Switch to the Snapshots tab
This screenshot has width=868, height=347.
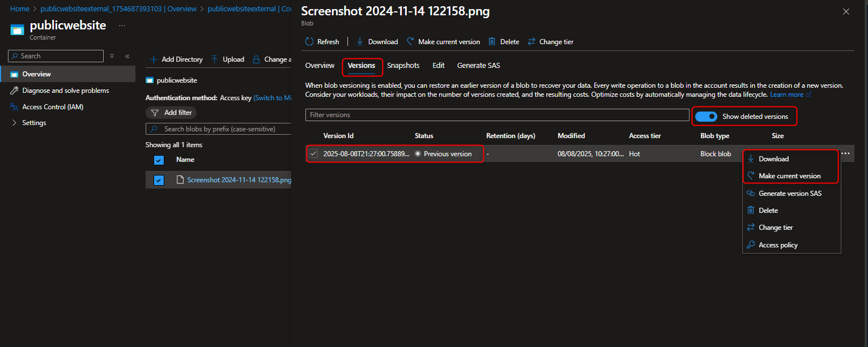[x=403, y=65]
